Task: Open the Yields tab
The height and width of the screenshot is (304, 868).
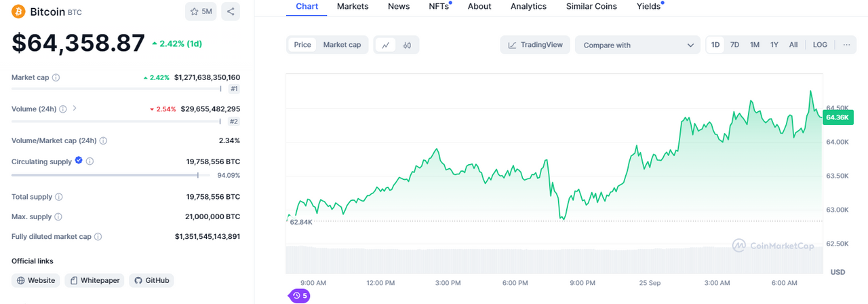Action: pos(650,6)
